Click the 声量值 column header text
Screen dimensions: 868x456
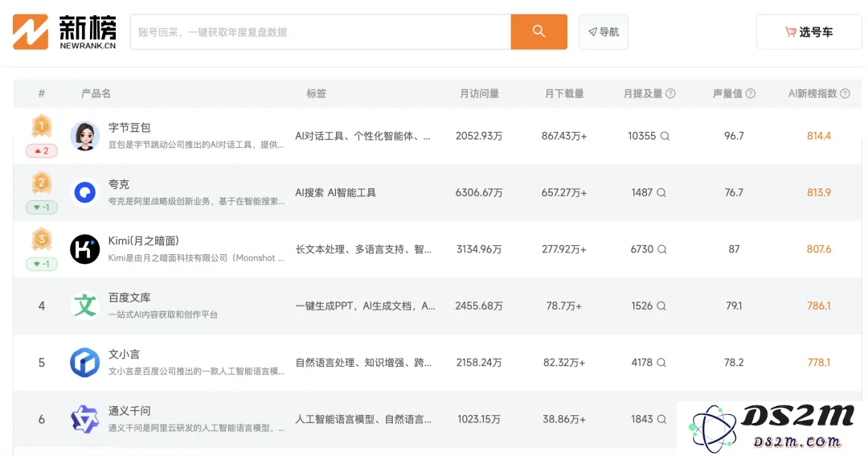click(x=727, y=93)
